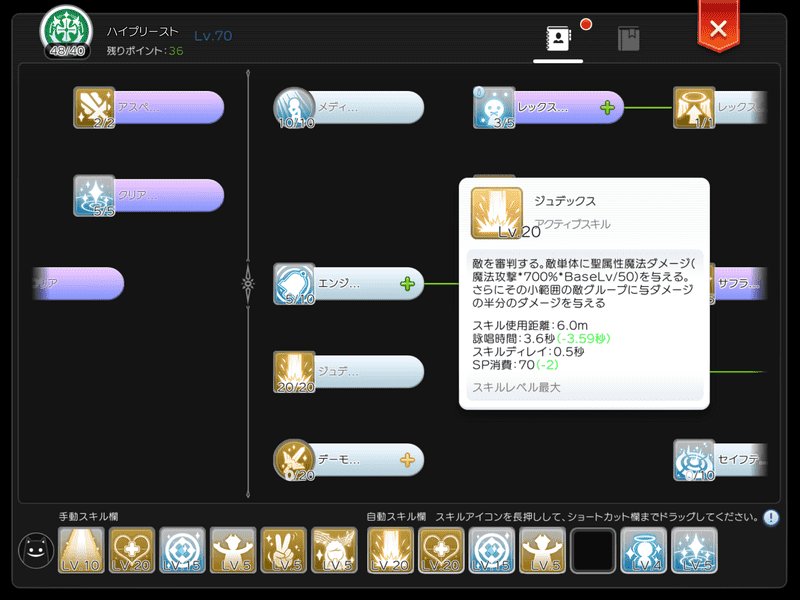Screen dimensions: 800x600
Task: Click the スキルレベル最大 text in tooltip
Action: point(516,388)
